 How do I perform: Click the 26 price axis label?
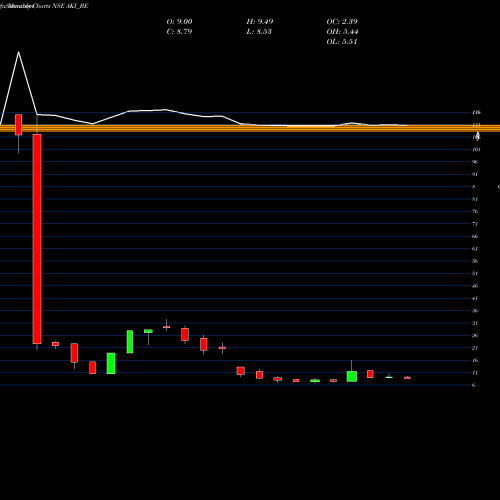pyautogui.click(x=475, y=336)
